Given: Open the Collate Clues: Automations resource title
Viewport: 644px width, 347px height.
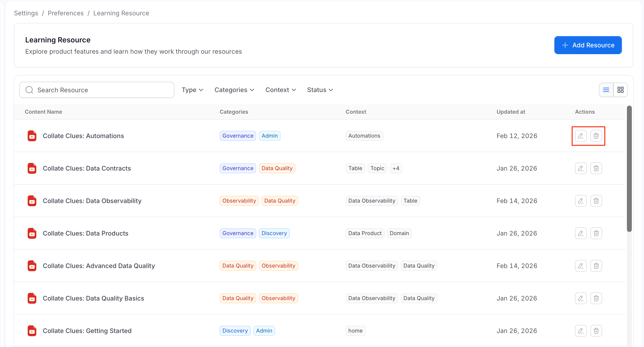Looking at the screenshot, I should (83, 136).
